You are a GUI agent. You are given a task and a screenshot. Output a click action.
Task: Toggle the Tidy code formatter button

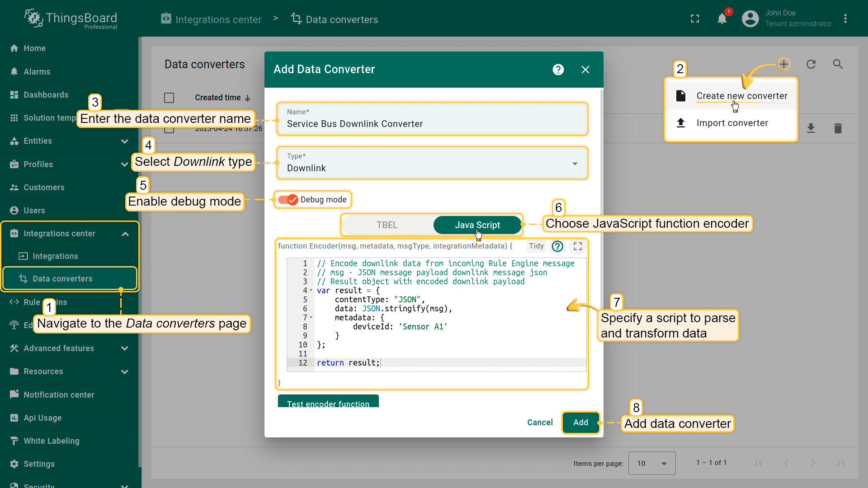pyautogui.click(x=535, y=246)
